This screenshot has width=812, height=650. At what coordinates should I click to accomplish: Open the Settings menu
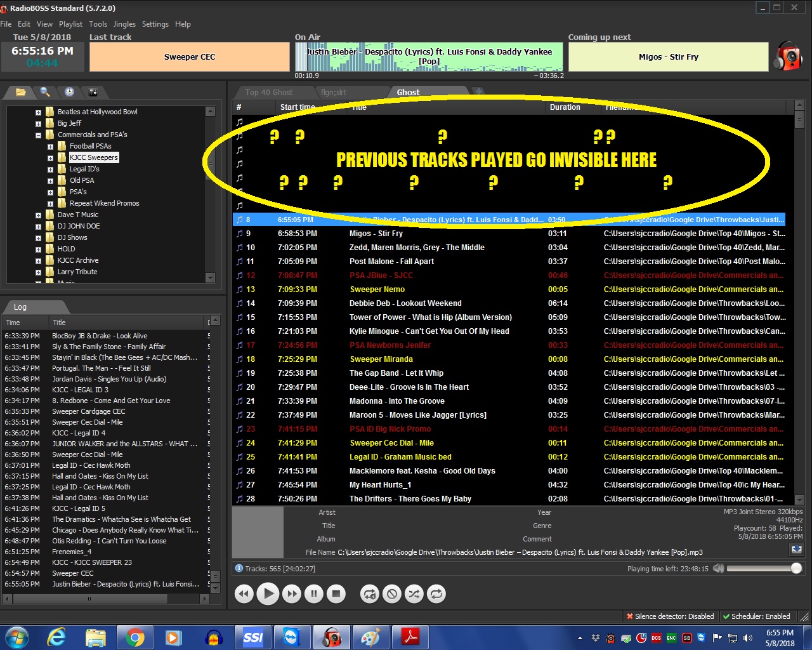click(x=155, y=24)
